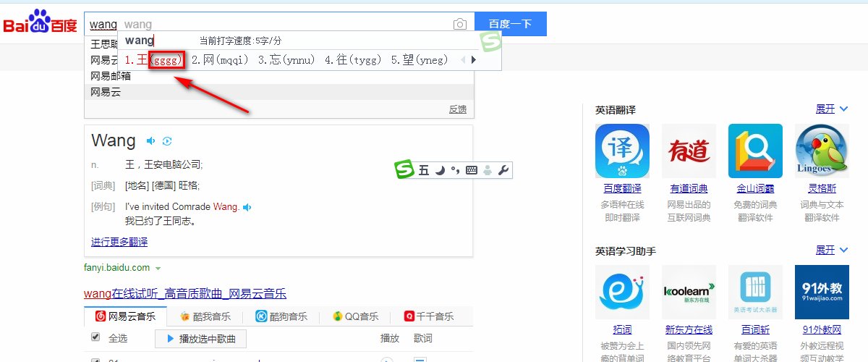The height and width of the screenshot is (362, 868).
Task: Click the 百度一下 search button
Action: pyautogui.click(x=511, y=24)
